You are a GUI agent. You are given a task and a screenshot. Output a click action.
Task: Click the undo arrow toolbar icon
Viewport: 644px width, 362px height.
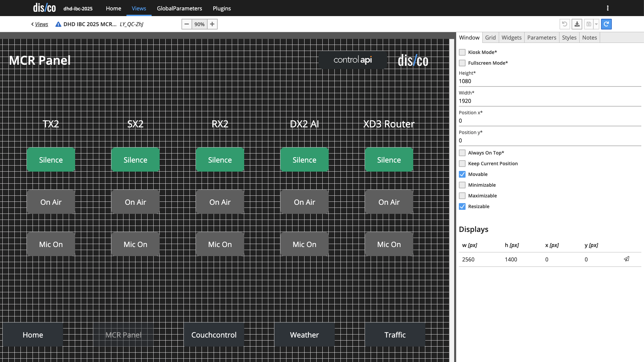coord(565,24)
